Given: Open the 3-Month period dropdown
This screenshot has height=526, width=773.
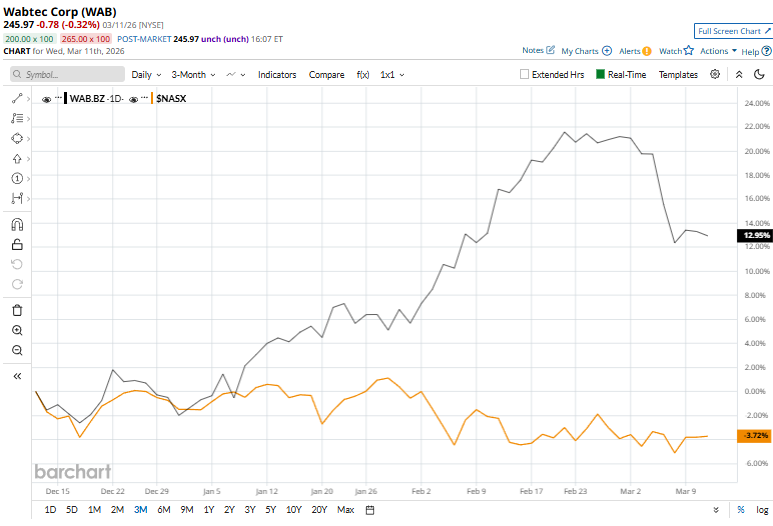Looking at the screenshot, I should click(193, 74).
